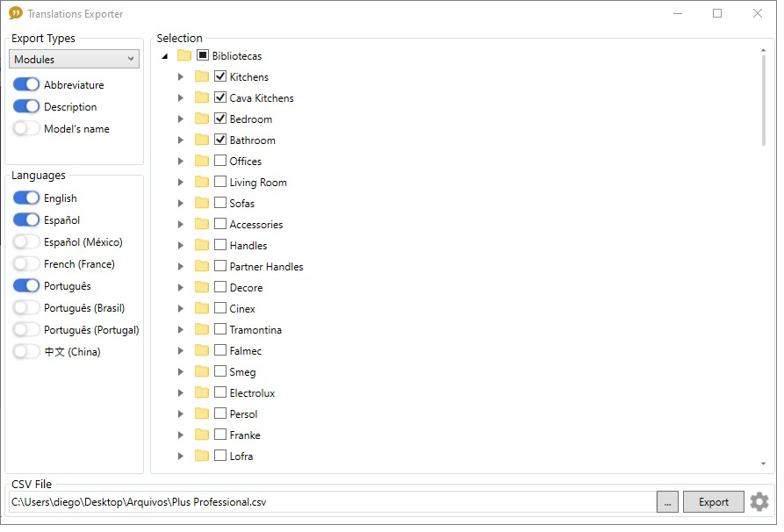The image size is (784, 532).
Task: Toggle the Bibliotecas root checkbox
Action: (x=204, y=55)
